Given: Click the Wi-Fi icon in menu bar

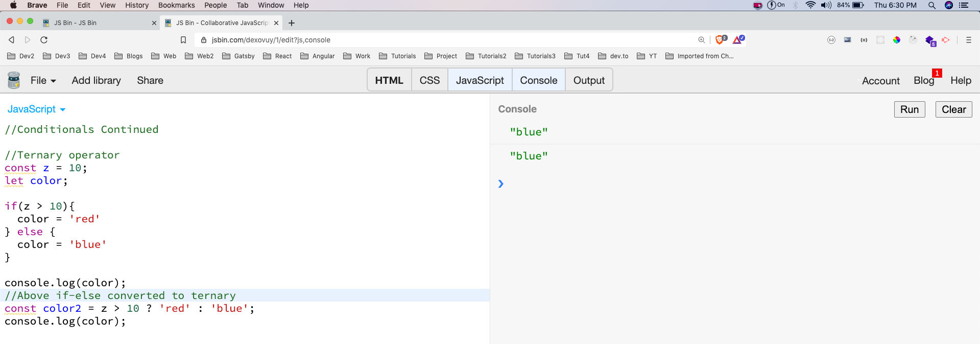Looking at the screenshot, I should (810, 5).
